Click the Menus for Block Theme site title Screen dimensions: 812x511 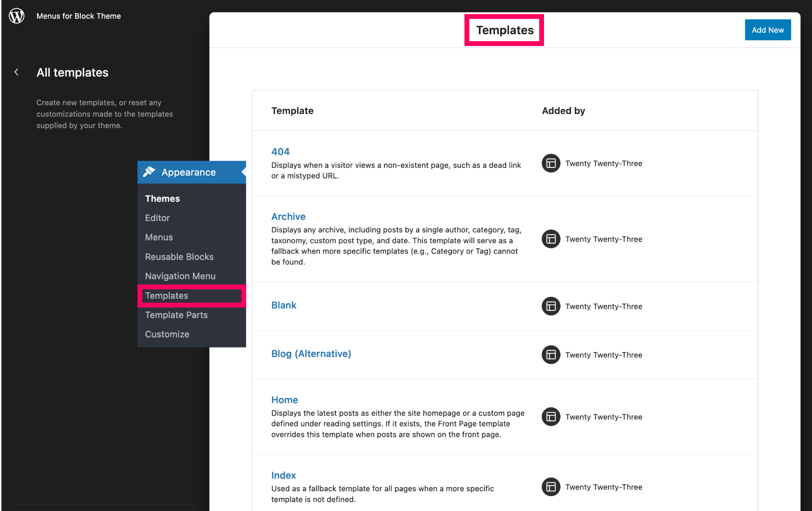[78, 16]
